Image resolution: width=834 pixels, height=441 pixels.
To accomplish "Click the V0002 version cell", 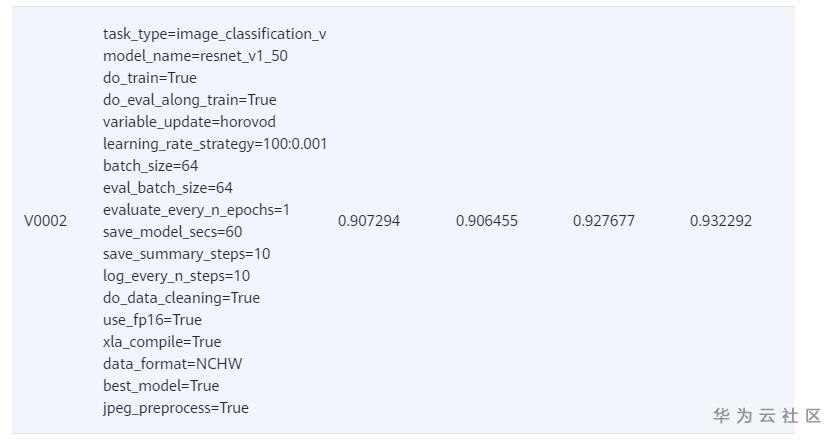I will tap(45, 221).
